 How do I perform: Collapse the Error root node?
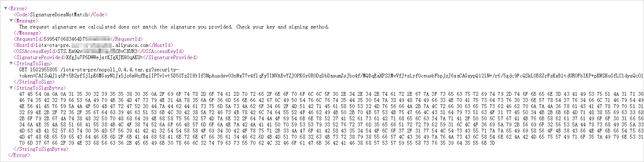[6, 8]
